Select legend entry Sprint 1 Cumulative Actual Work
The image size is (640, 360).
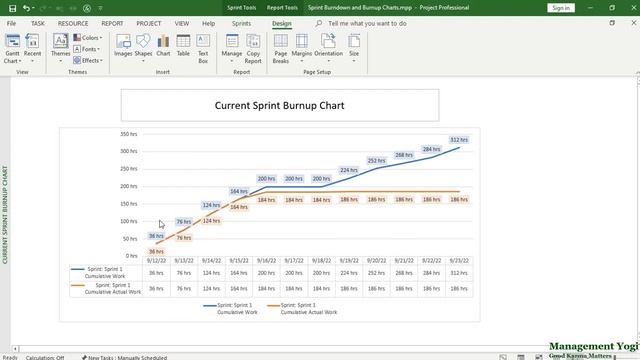click(x=302, y=309)
